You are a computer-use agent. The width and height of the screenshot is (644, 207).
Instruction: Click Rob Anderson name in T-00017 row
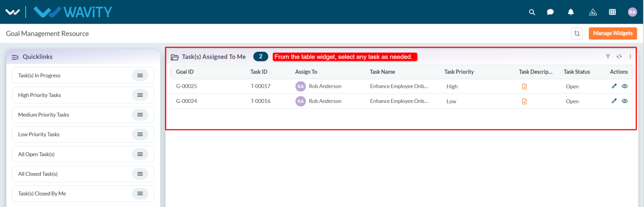pos(325,86)
